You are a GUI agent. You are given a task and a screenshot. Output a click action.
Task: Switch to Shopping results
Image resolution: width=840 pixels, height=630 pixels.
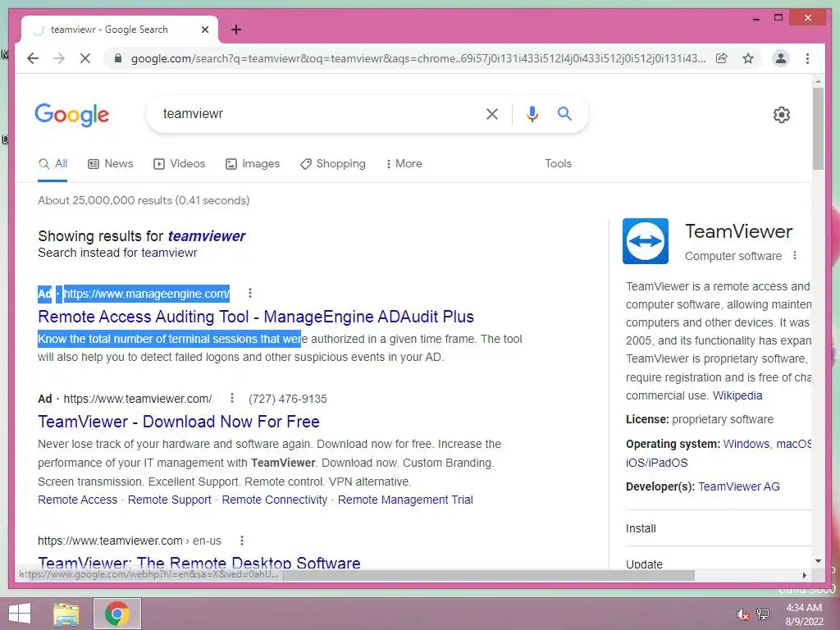point(333,164)
